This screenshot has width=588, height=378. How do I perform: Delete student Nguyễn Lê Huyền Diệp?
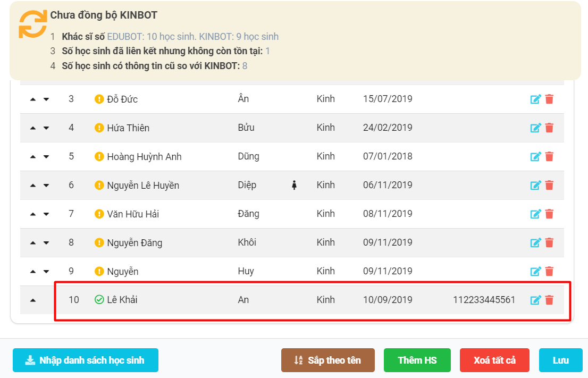(549, 186)
